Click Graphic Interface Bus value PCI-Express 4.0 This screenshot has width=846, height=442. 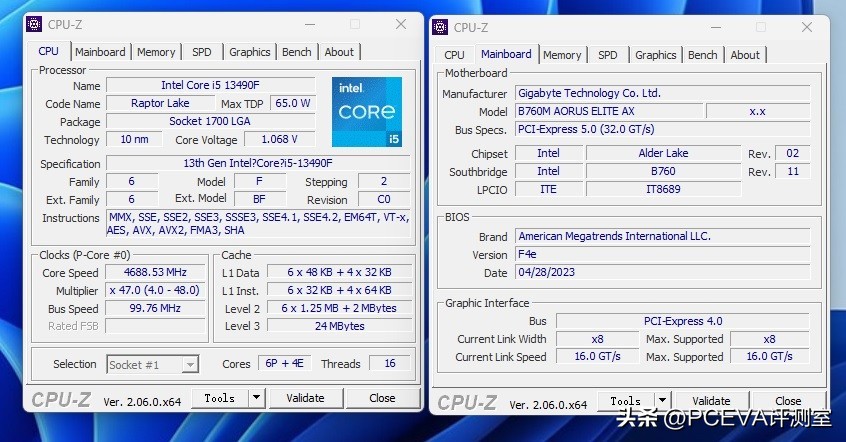(x=683, y=321)
